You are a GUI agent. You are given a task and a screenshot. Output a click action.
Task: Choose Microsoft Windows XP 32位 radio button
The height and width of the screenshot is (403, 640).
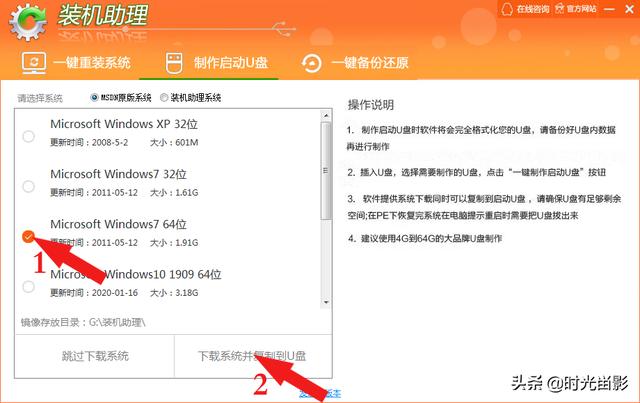pos(28,136)
